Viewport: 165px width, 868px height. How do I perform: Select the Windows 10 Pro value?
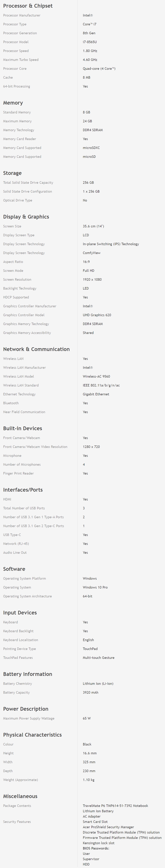(95, 587)
